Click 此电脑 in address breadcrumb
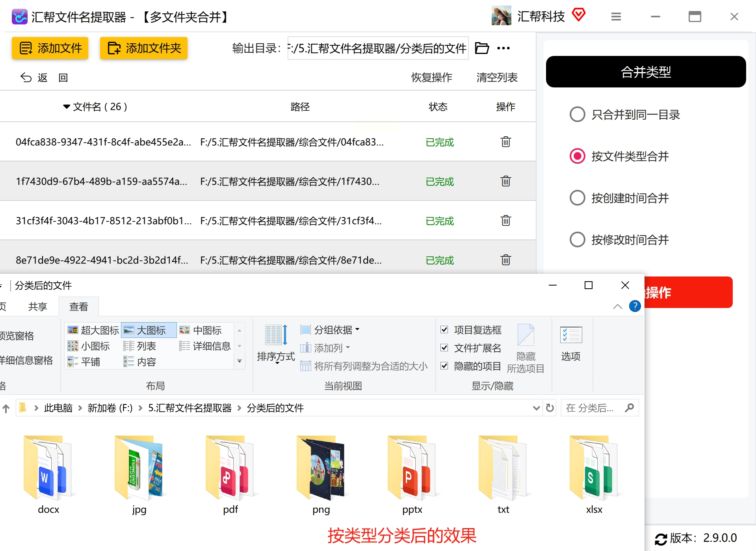The height and width of the screenshot is (551, 756). tap(58, 408)
